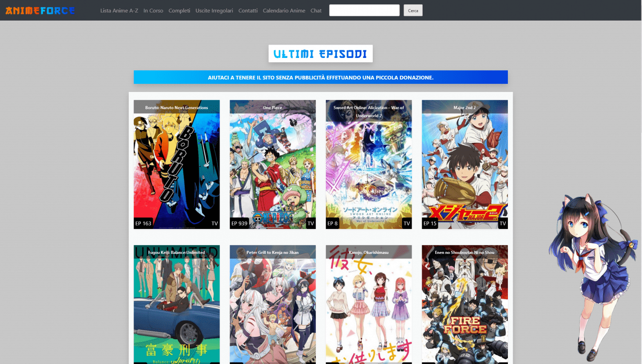Viewport: 642px width, 364px height.
Task: Click the AnimeForce logo
Action: pyautogui.click(x=40, y=11)
